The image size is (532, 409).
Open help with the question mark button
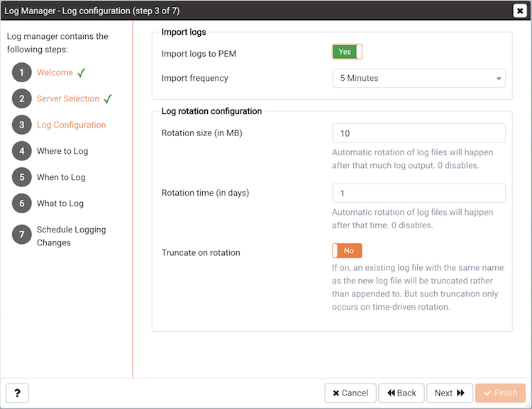[17, 393]
